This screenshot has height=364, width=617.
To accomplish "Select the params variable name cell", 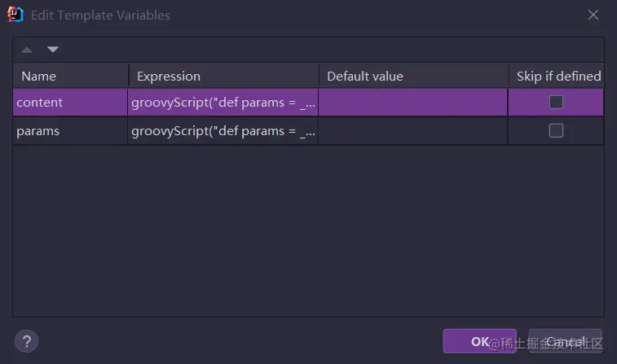I will [70, 130].
